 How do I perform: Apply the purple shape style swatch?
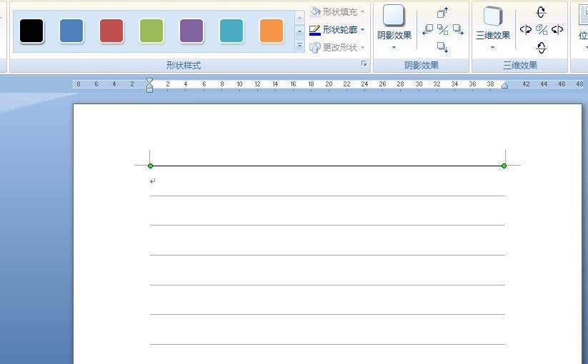coord(191,31)
